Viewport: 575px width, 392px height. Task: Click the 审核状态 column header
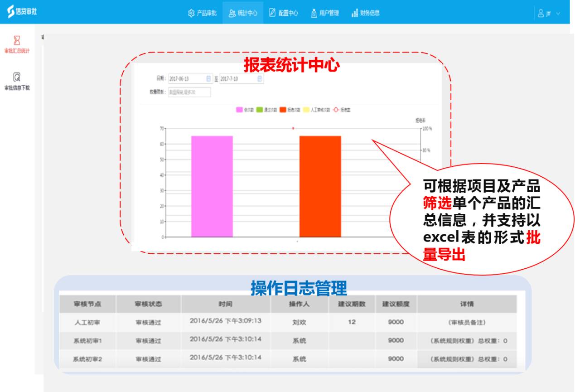click(x=149, y=304)
